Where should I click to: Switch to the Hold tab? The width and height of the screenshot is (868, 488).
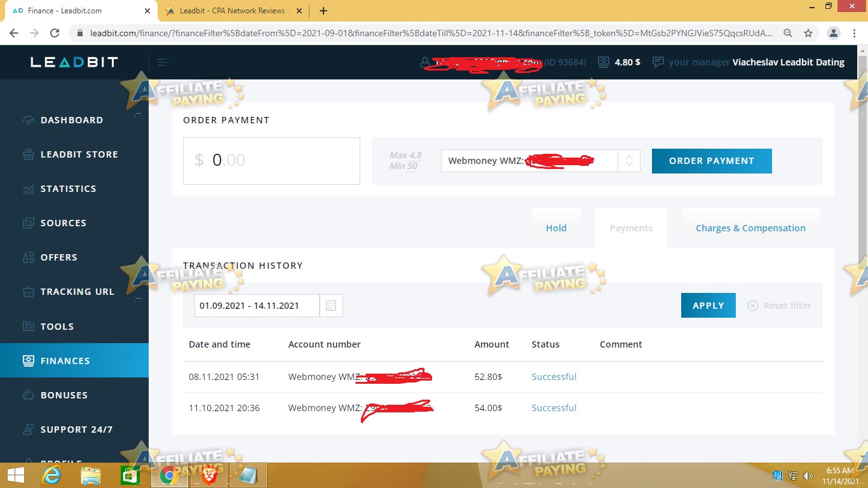pos(556,228)
